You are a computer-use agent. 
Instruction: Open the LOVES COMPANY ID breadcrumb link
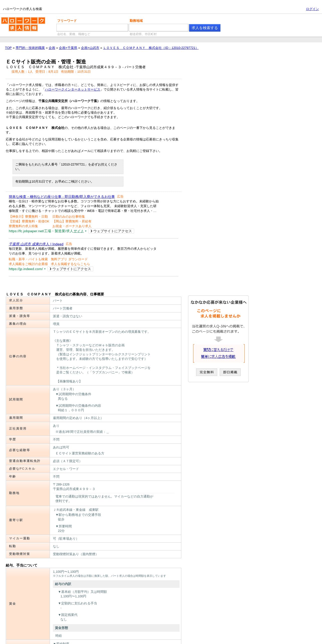pyautogui.click(x=151, y=48)
